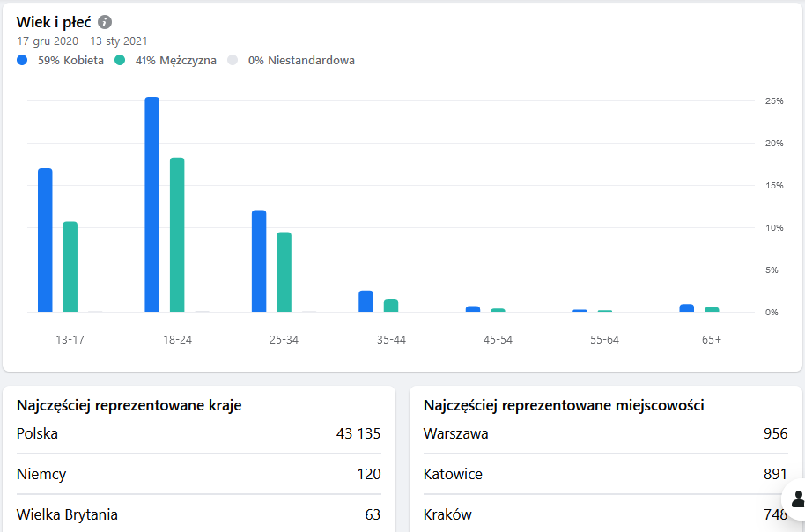Click the blue bar for ages 35-44
This screenshot has height=532, width=805.
point(366,301)
